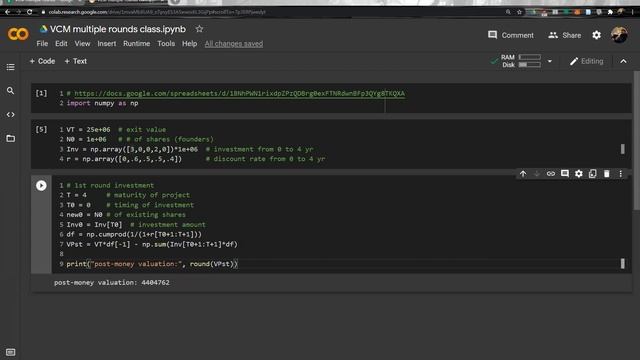The image size is (640, 360).
Task: Click the All changes saved link
Action: tap(234, 44)
